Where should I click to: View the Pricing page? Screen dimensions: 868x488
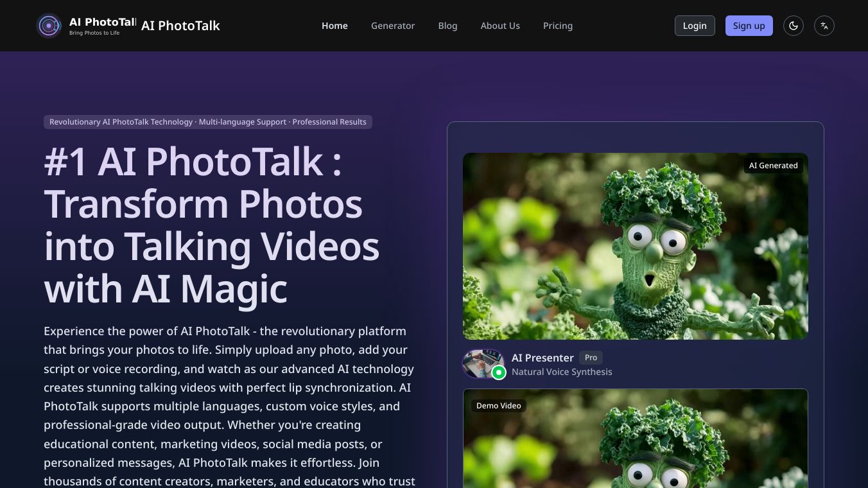tap(558, 26)
